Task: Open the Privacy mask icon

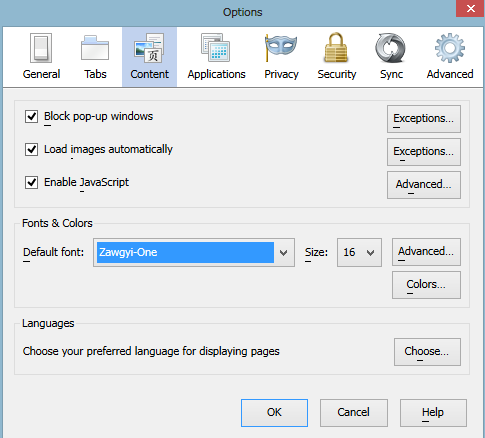Action: (281, 48)
